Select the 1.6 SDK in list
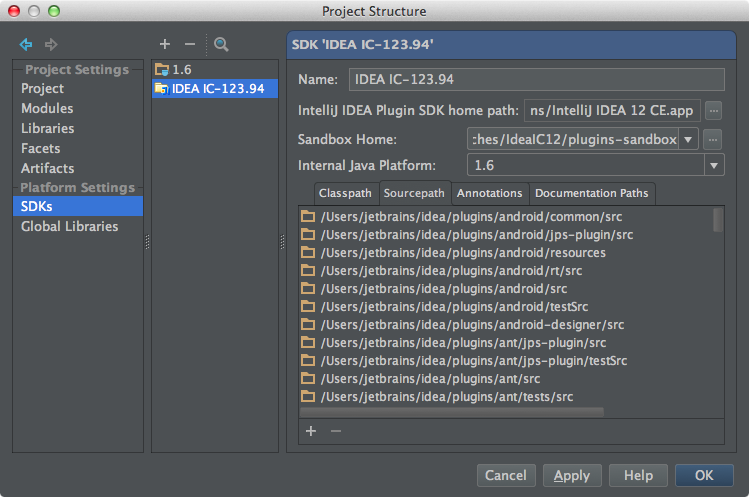 pos(181,70)
